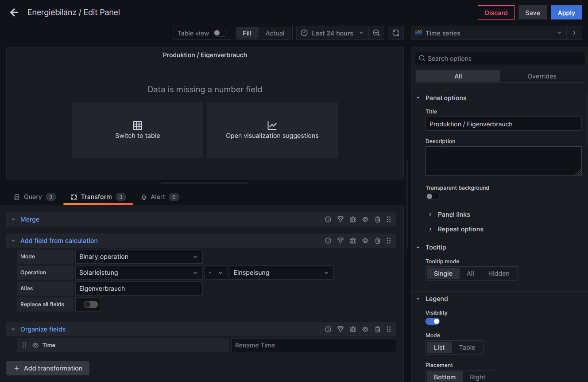The width and height of the screenshot is (588, 382).
Task: Enable Replace all fields toggle
Action: pos(90,304)
